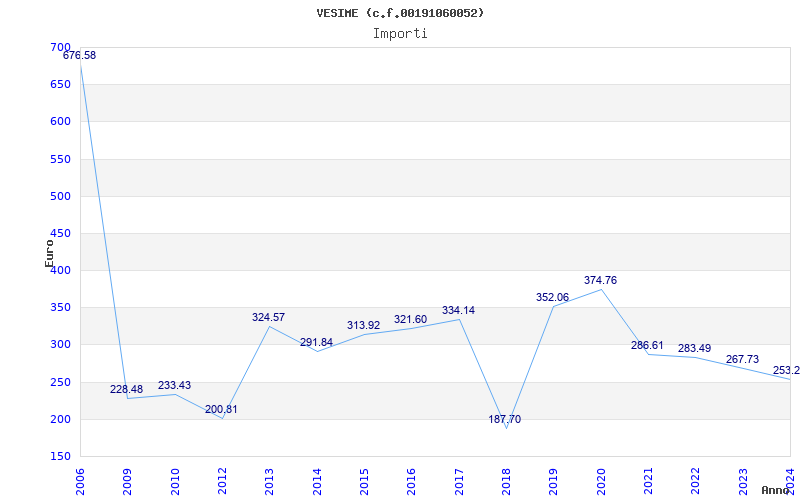Click the 250 y-axis tick label
The height and width of the screenshot is (500, 800).
[60, 382]
